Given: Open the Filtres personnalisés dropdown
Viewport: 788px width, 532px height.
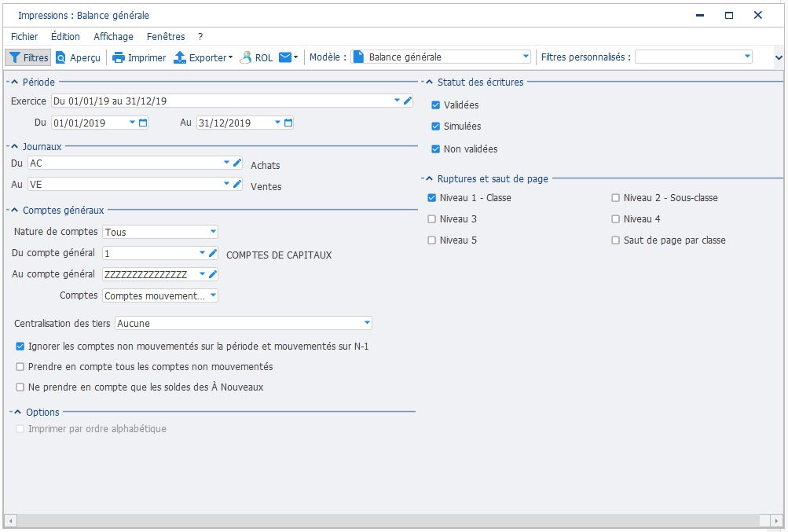Looking at the screenshot, I should [x=747, y=57].
